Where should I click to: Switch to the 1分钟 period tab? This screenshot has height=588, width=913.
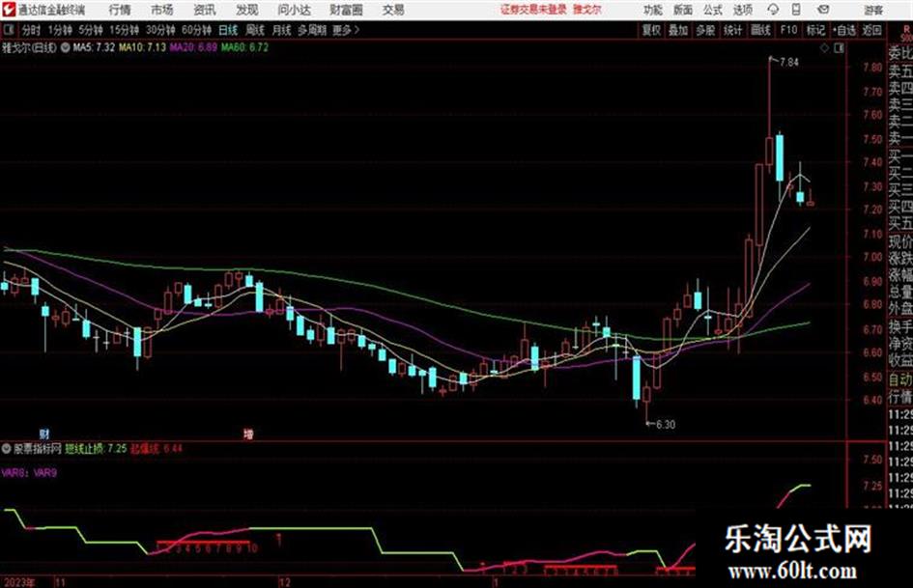(x=60, y=30)
